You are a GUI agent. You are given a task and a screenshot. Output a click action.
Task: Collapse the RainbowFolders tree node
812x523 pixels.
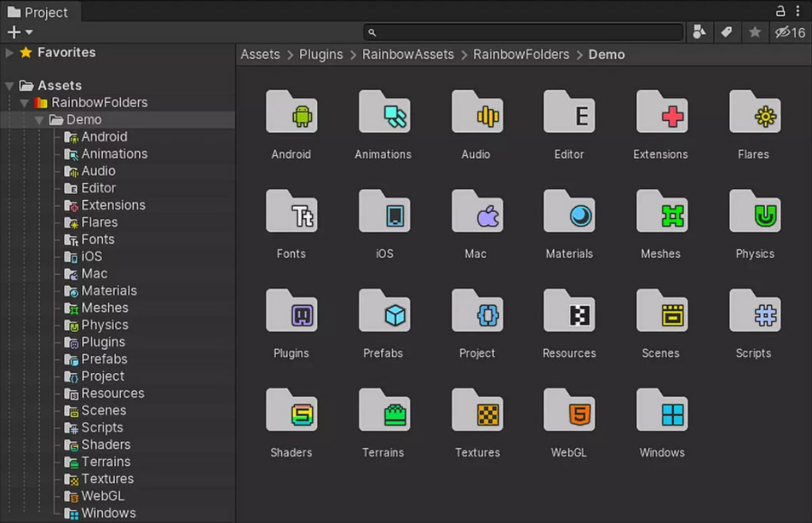pos(24,102)
